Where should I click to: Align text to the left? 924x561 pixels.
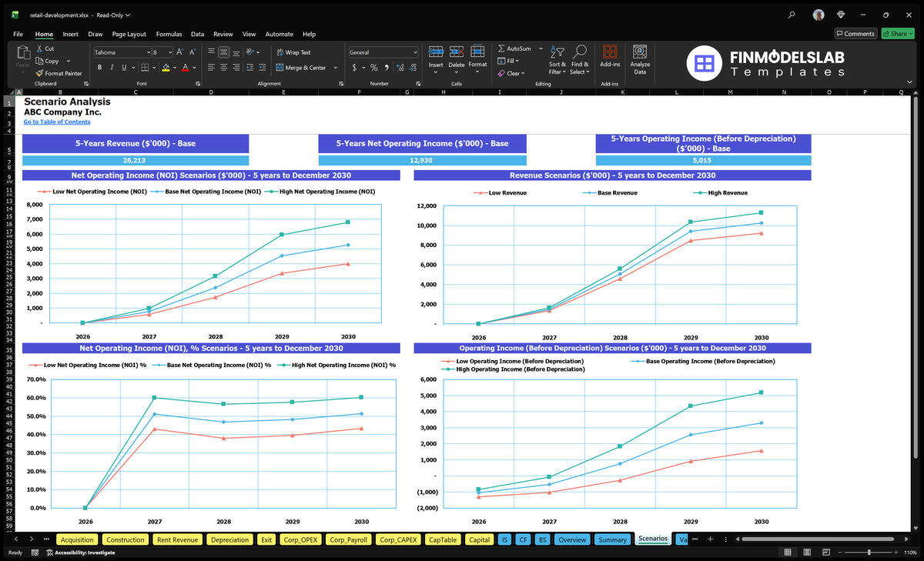(211, 68)
